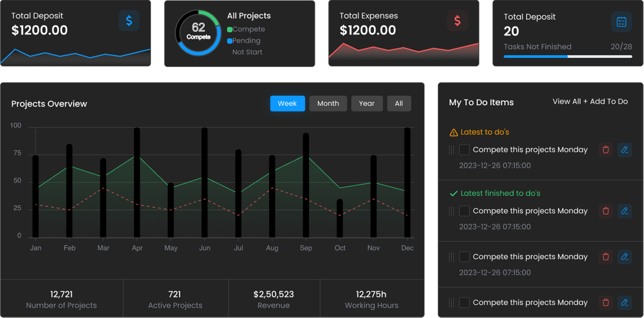The width and height of the screenshot is (644, 318).
Task: Switch Projects Overview to Year view
Action: click(x=367, y=104)
